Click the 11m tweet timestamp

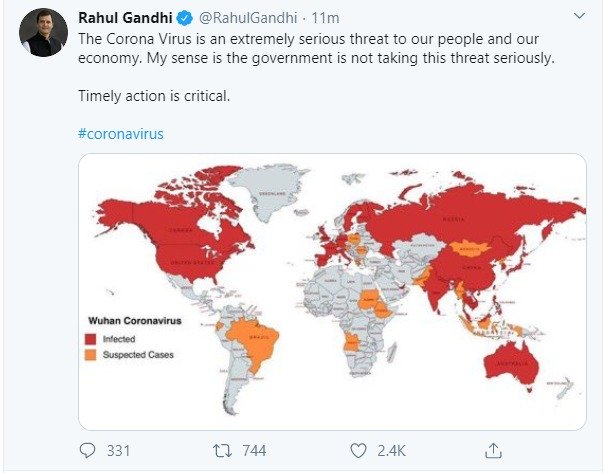coord(325,19)
